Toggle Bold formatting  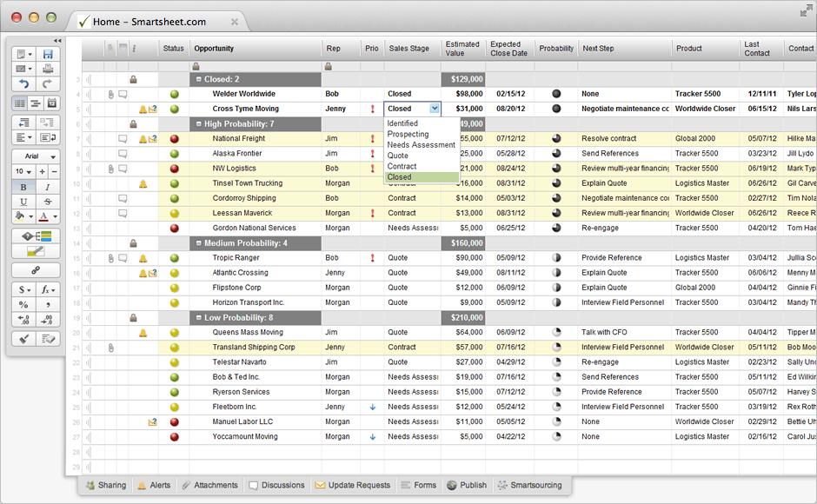tap(23, 187)
